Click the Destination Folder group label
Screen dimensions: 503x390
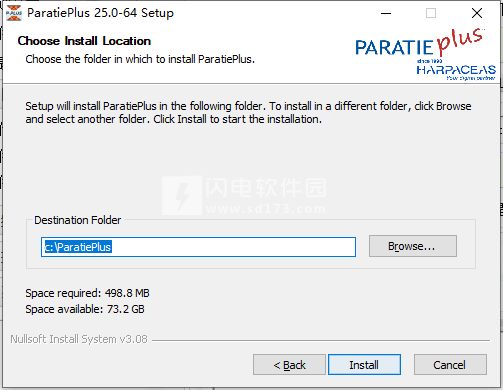point(78,220)
